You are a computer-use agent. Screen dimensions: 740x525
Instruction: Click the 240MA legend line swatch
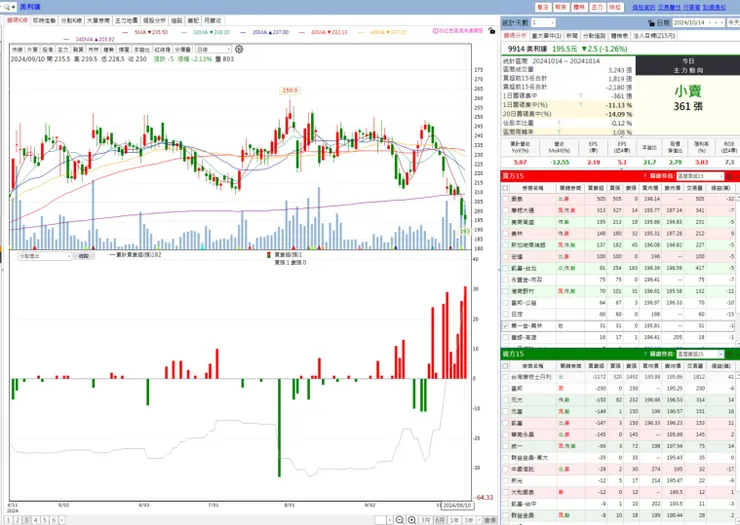pos(66,40)
